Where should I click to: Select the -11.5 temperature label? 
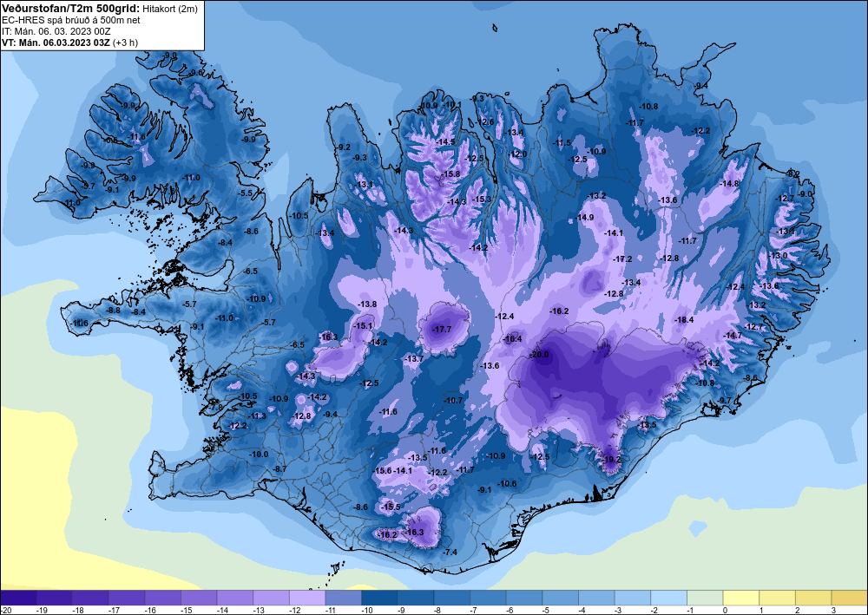pyautogui.click(x=562, y=142)
